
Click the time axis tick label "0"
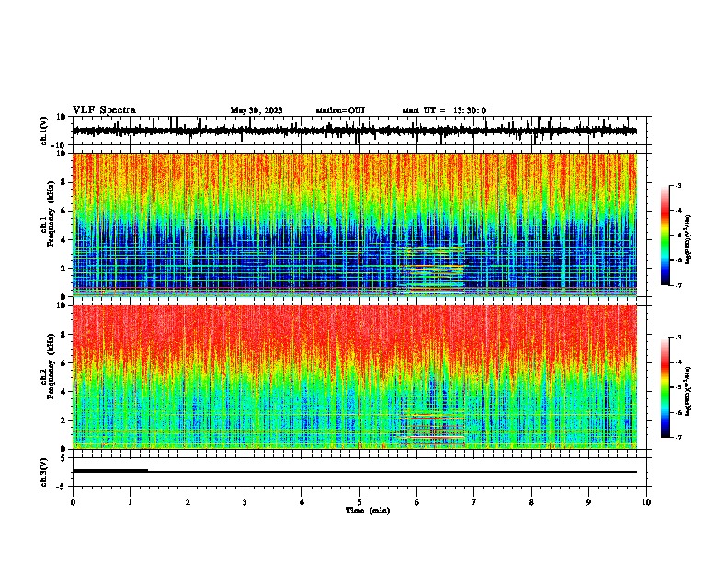[x=73, y=502]
